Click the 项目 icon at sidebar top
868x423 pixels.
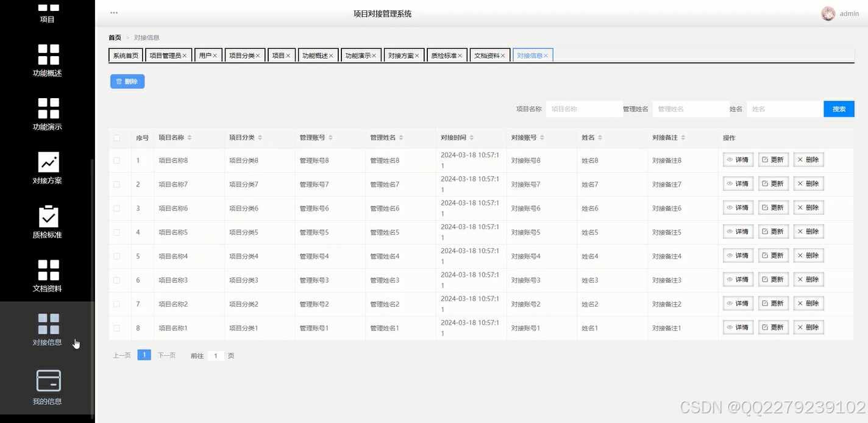tap(47, 11)
